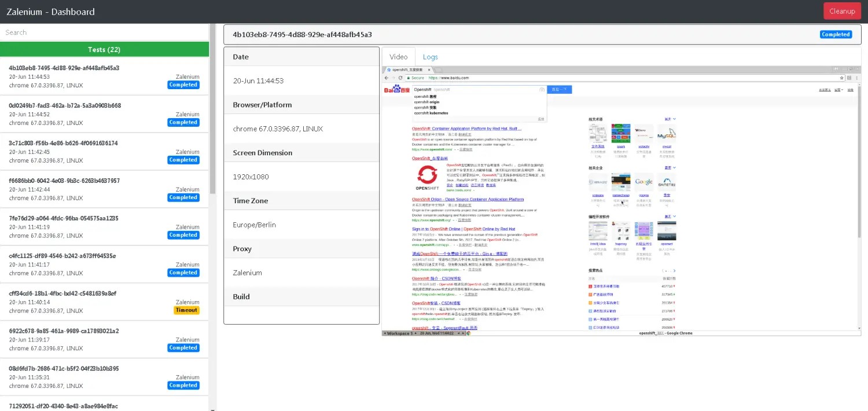This screenshot has height=411, width=868.
Task: Click the bookmark star in the address bar
Action: [x=842, y=78]
